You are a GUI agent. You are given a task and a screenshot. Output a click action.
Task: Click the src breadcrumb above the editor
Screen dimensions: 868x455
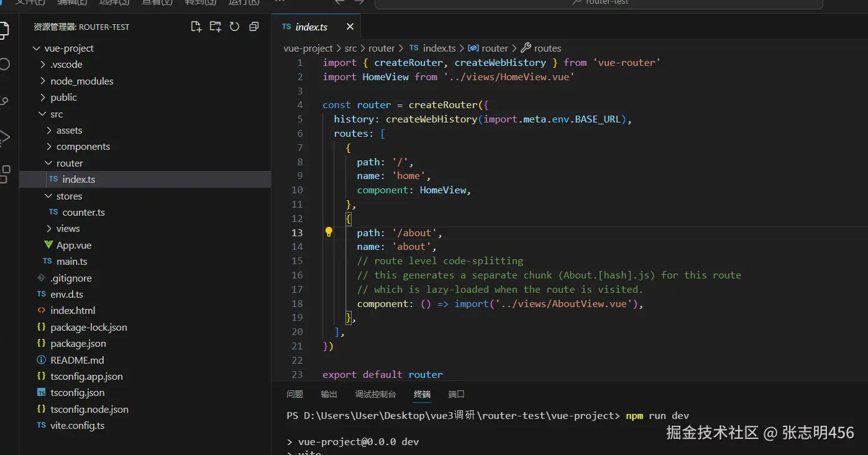(x=350, y=48)
